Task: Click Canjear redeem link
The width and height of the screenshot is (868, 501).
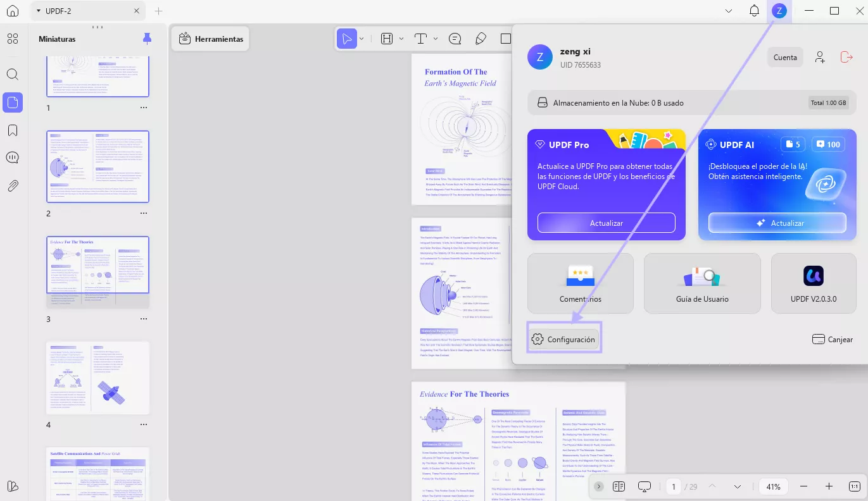Action: click(833, 340)
